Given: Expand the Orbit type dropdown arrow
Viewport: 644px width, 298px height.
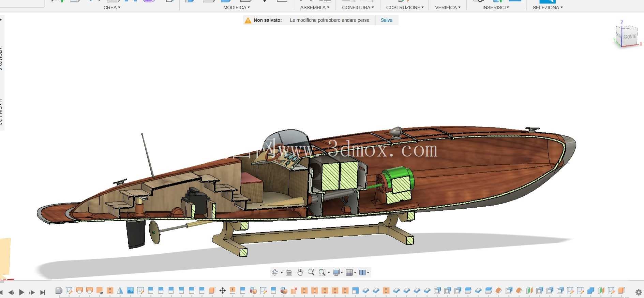Looking at the screenshot, I should point(282,272).
